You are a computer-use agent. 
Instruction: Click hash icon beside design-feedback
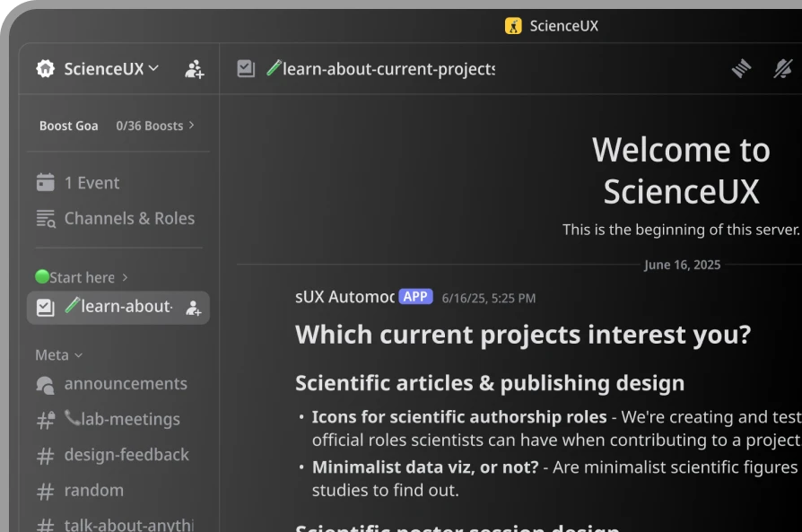coord(46,457)
